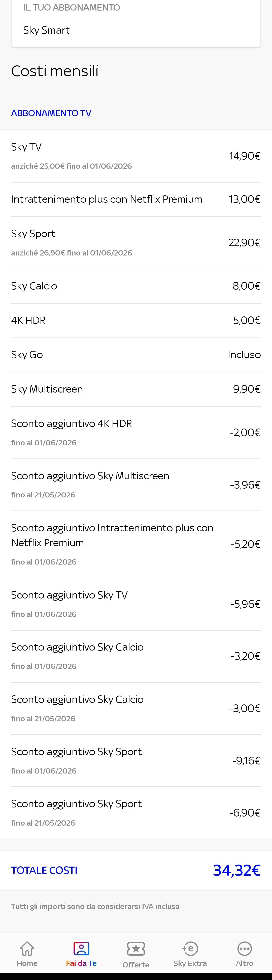Tap the Fai da Te profile icon
Viewport: 272px width, 980px height.
click(x=81, y=948)
